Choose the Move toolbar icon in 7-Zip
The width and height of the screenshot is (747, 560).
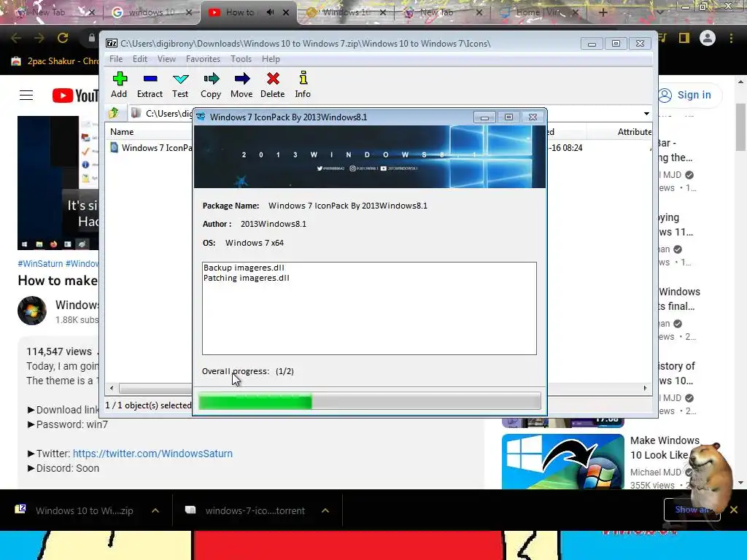pos(241,85)
